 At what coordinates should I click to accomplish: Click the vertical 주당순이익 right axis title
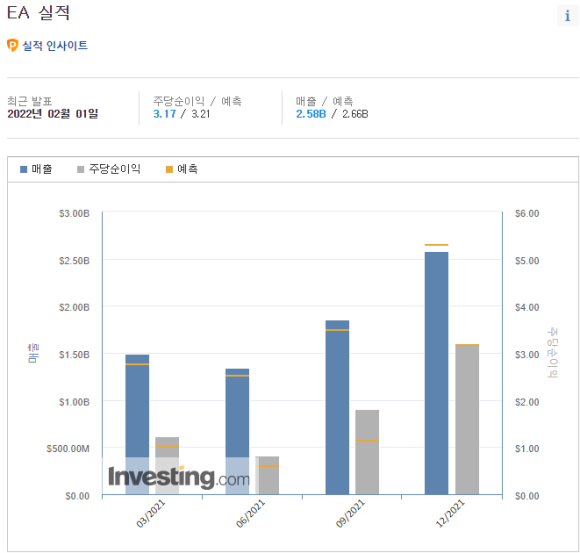coord(553,353)
